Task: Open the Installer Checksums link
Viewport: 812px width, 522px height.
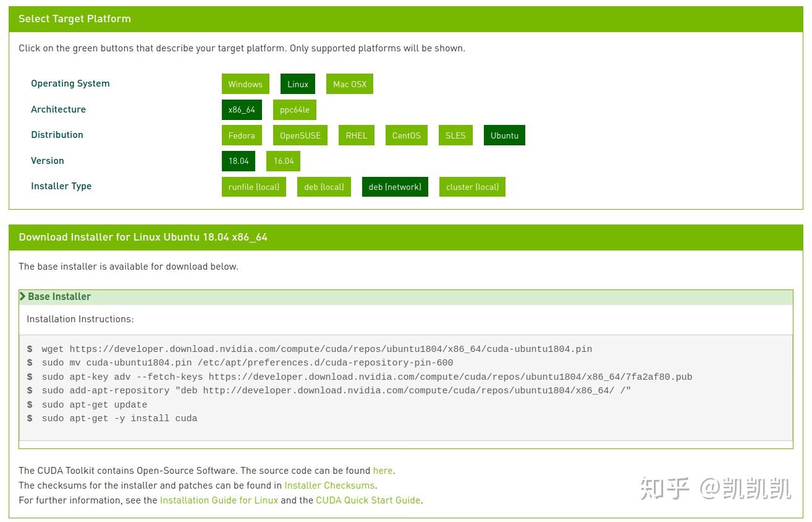Action: tap(329, 486)
